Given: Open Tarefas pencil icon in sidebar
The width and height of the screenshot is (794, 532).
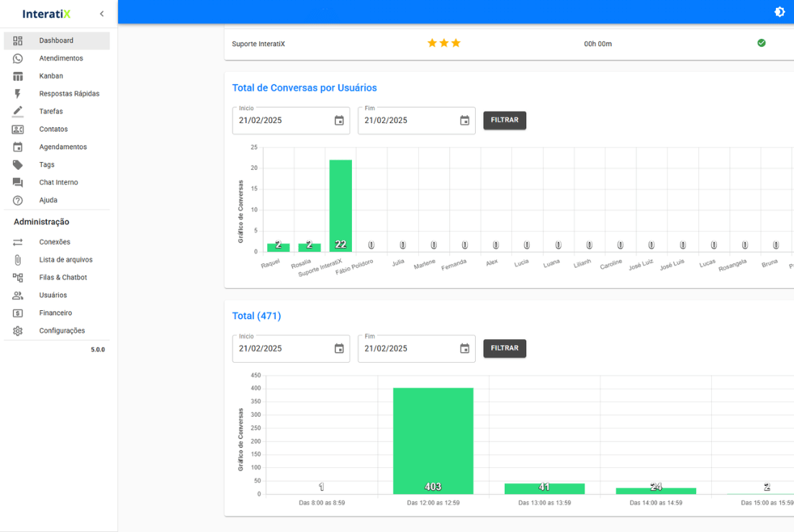Looking at the screenshot, I should (18, 112).
